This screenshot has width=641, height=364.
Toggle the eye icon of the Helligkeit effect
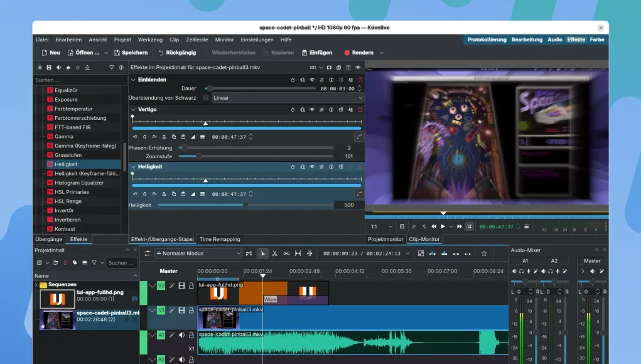(312, 167)
